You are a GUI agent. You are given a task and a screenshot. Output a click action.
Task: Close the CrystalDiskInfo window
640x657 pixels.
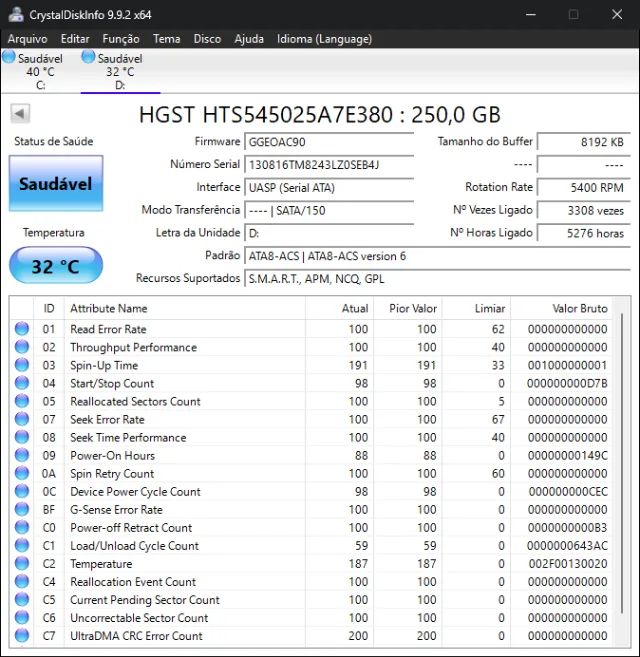point(617,15)
